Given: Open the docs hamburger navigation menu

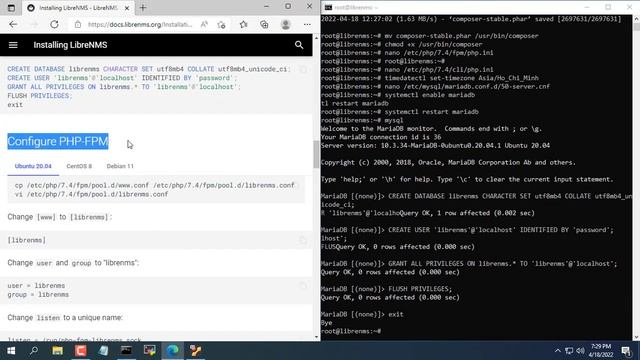Looking at the screenshot, I should tap(13, 45).
